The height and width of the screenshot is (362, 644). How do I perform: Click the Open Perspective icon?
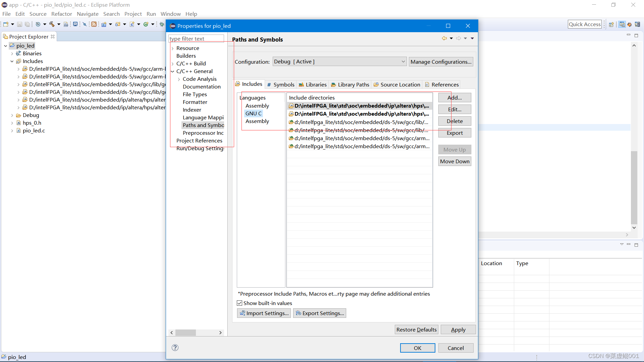611,24
